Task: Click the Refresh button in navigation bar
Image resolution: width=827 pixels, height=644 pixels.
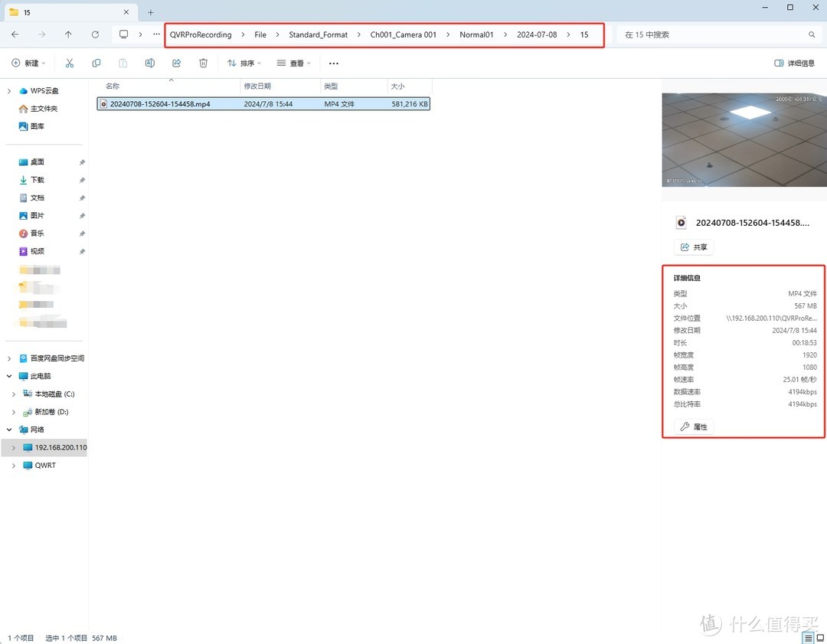Action: click(95, 34)
